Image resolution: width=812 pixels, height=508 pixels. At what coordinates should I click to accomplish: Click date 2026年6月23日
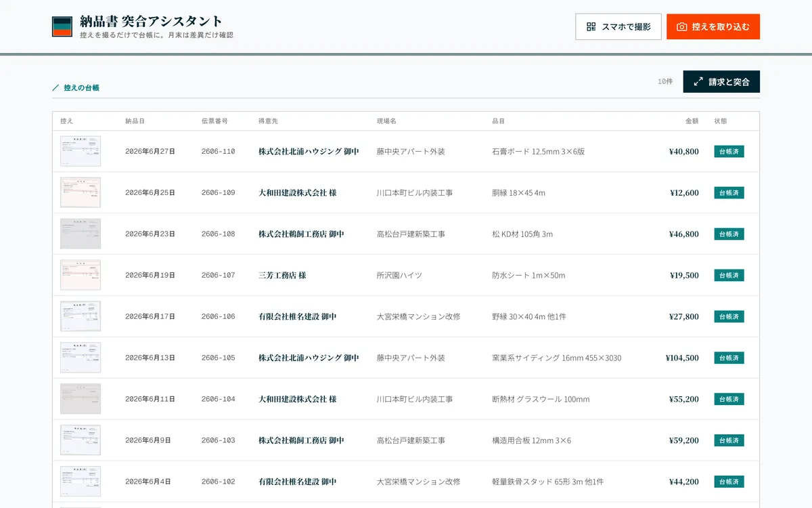(x=150, y=234)
